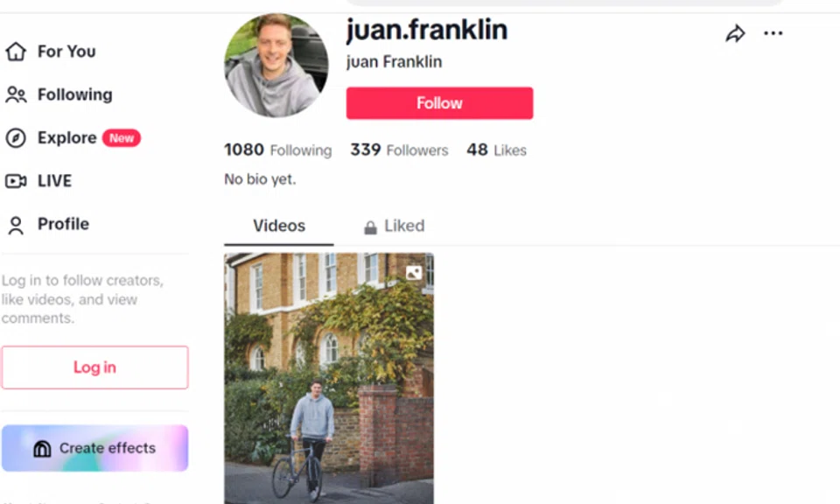This screenshot has width=840, height=504.
Task: Click the Log in button
Action: pyautogui.click(x=94, y=367)
